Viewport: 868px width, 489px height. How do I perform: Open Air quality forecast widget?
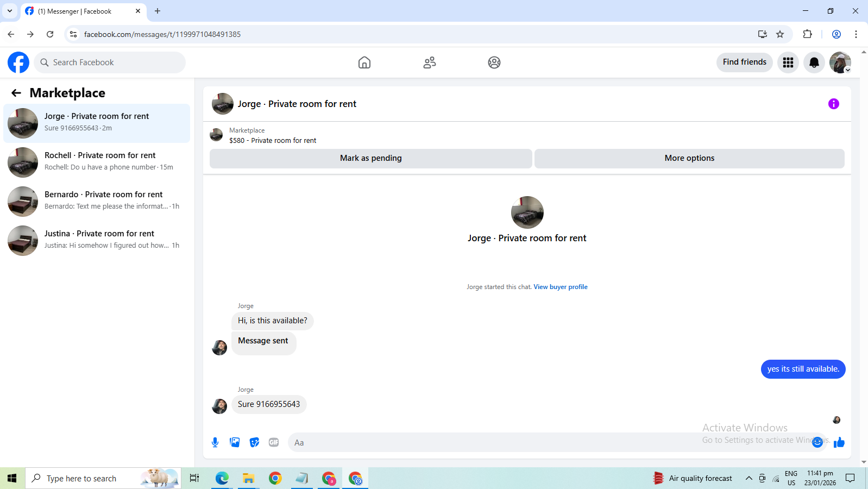[x=693, y=478]
